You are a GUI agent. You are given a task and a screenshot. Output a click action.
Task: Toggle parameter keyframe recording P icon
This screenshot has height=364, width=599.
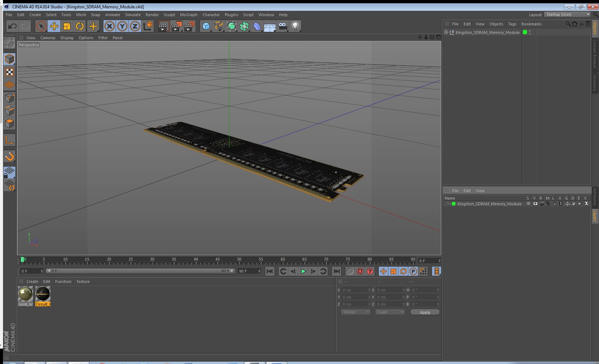pos(413,271)
